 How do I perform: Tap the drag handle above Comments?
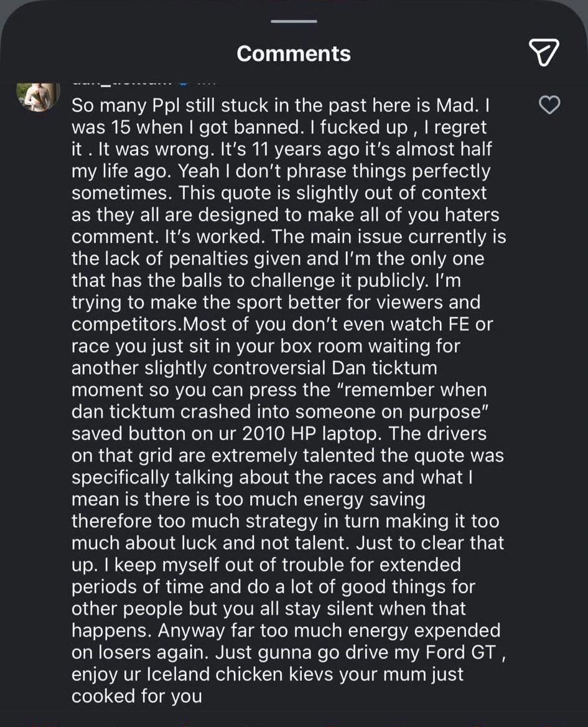294,22
